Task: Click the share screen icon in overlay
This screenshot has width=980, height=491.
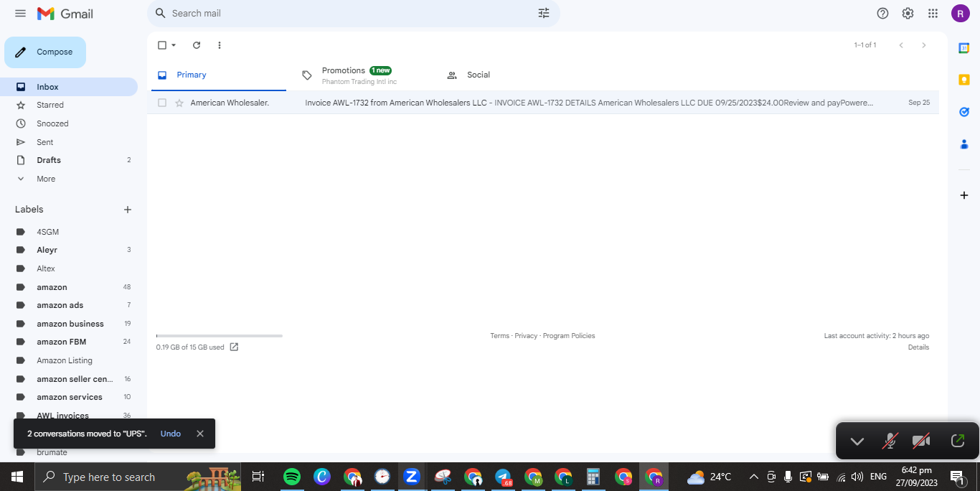Action: tap(958, 441)
